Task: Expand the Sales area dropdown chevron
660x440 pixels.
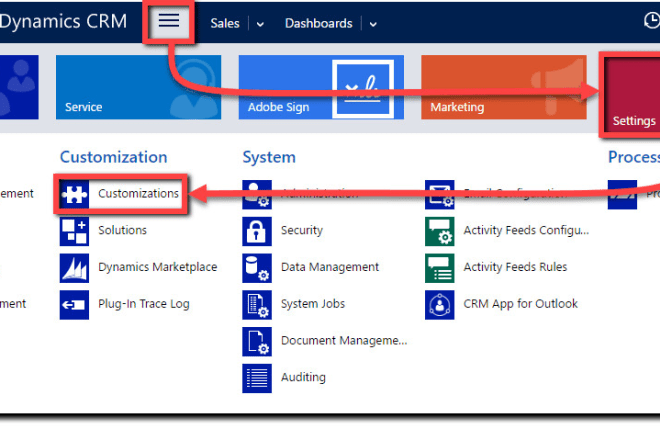Action: (x=260, y=24)
